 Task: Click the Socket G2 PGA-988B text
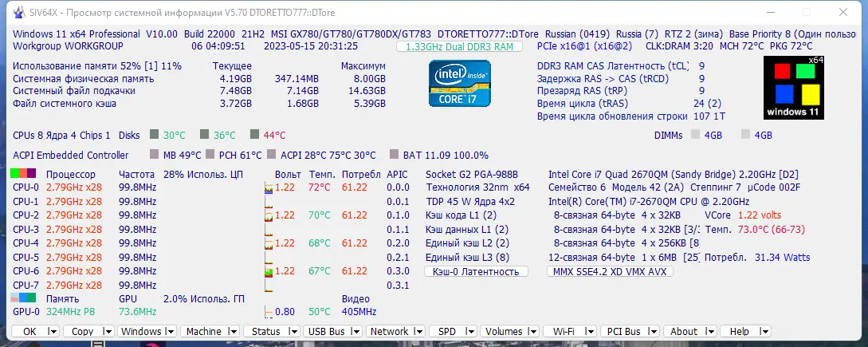[472, 174]
